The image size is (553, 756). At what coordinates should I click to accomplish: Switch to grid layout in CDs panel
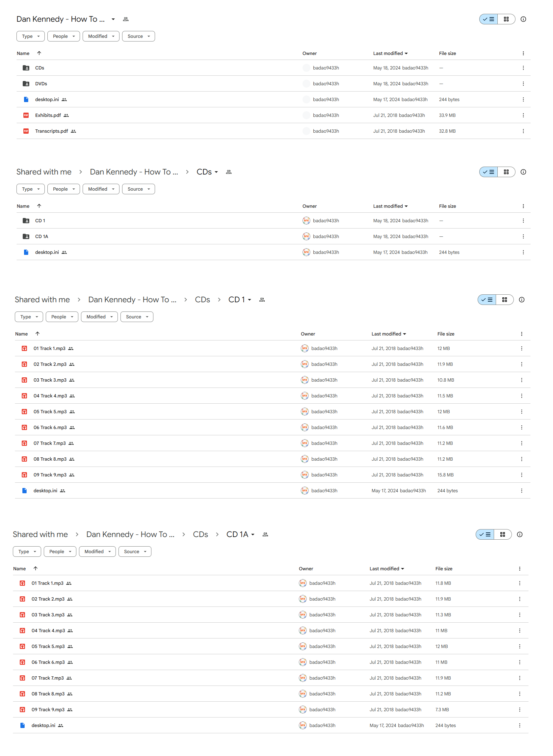[x=506, y=172]
